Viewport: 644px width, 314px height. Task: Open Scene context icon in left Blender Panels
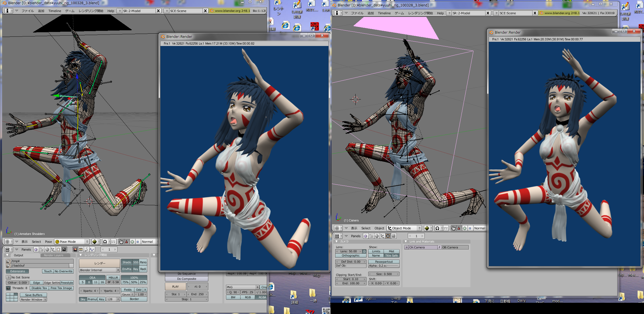(64, 250)
